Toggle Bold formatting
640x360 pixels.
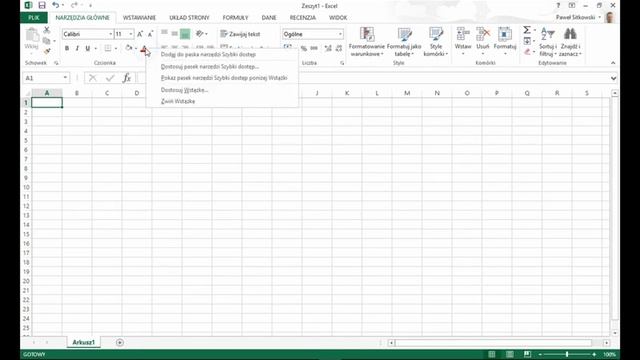pos(67,48)
